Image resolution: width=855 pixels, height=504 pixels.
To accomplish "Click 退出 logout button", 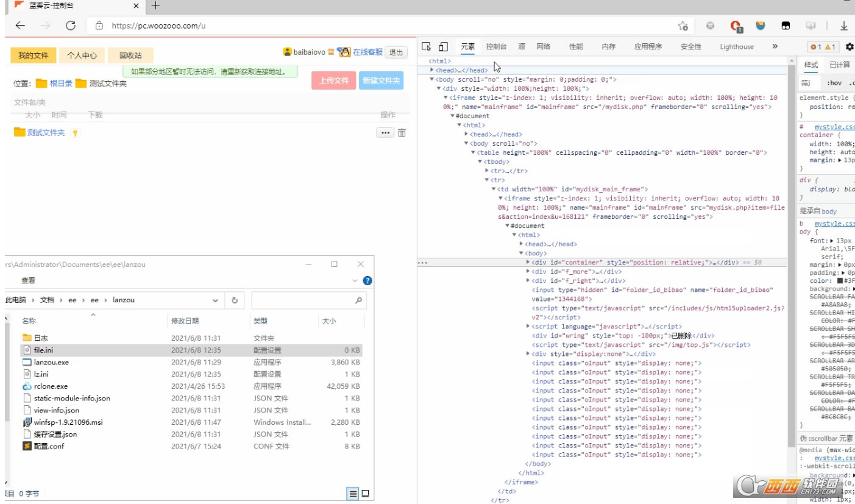I will tap(396, 52).
